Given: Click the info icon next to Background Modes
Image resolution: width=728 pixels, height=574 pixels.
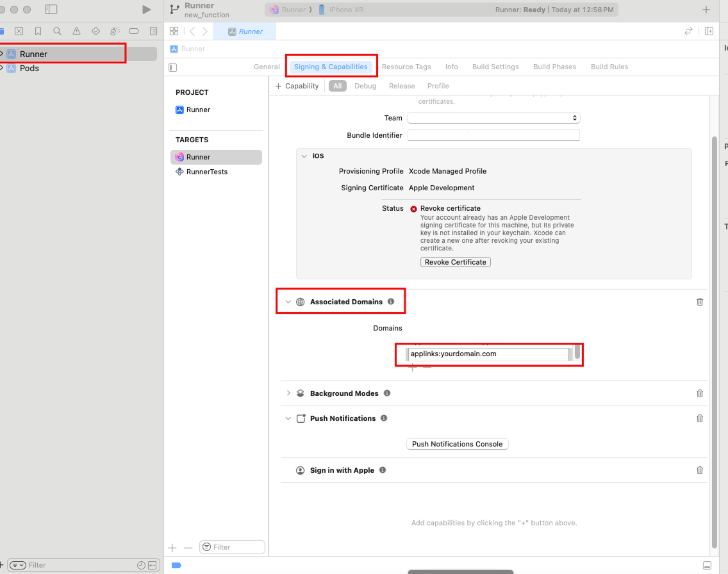Looking at the screenshot, I should (x=387, y=393).
